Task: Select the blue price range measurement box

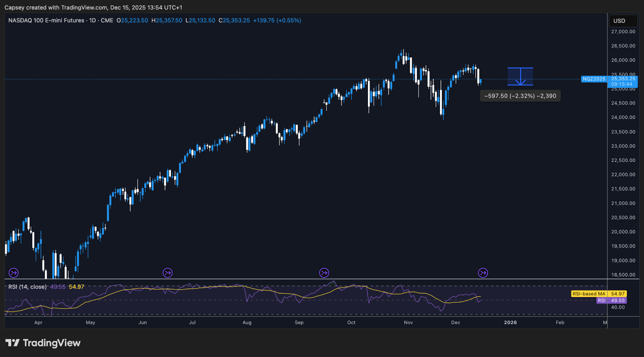Action: pos(520,76)
